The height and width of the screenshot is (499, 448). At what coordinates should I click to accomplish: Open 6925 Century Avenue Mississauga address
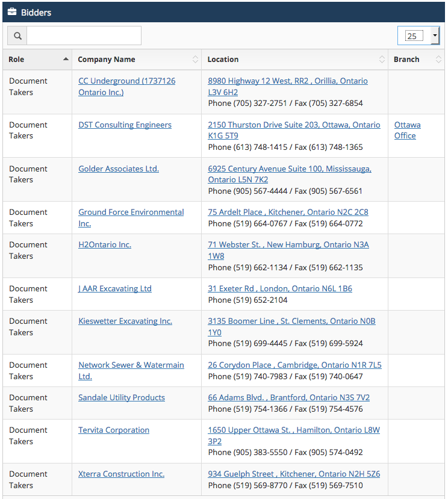290,174
